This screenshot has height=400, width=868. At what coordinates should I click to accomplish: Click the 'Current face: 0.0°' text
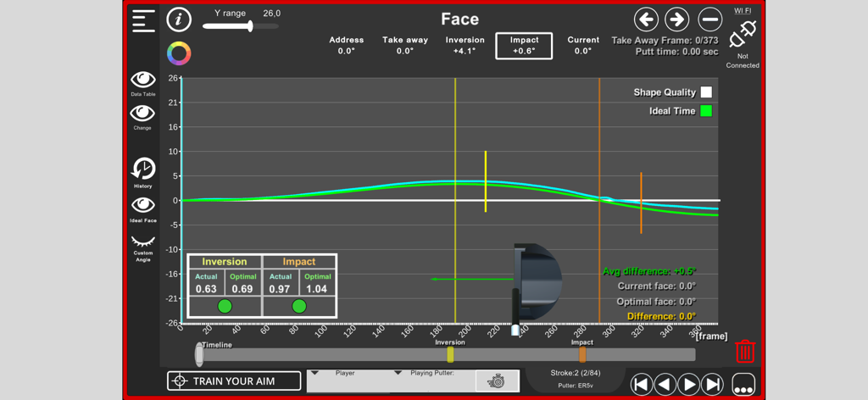(x=657, y=286)
